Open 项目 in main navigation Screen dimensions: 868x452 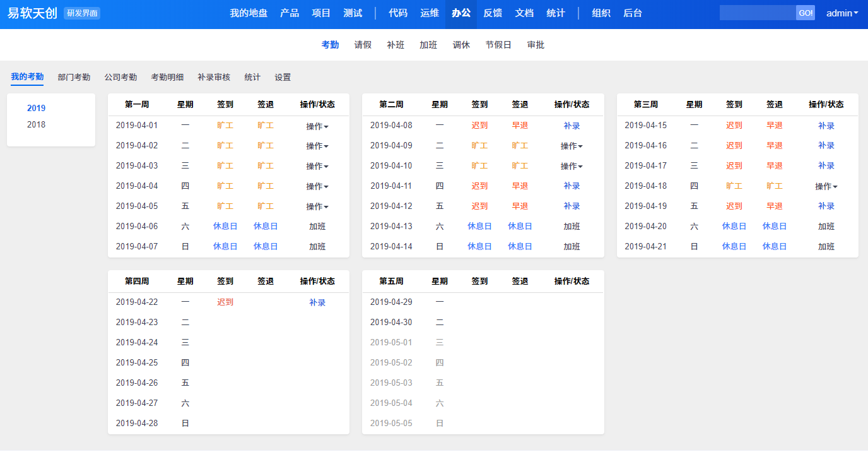pyautogui.click(x=321, y=13)
